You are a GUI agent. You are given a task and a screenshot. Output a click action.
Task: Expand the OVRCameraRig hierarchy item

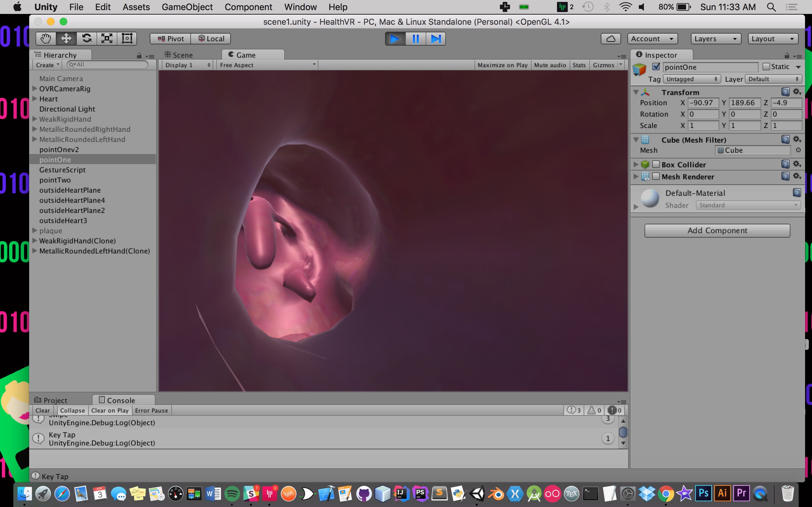click(x=35, y=88)
